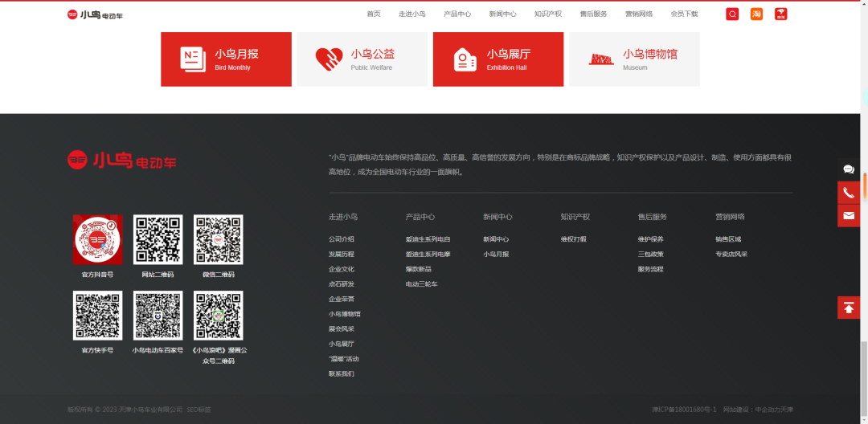This screenshot has height=424, width=868.
Task: Click the 微信二维码 QR code
Action: pos(218,239)
